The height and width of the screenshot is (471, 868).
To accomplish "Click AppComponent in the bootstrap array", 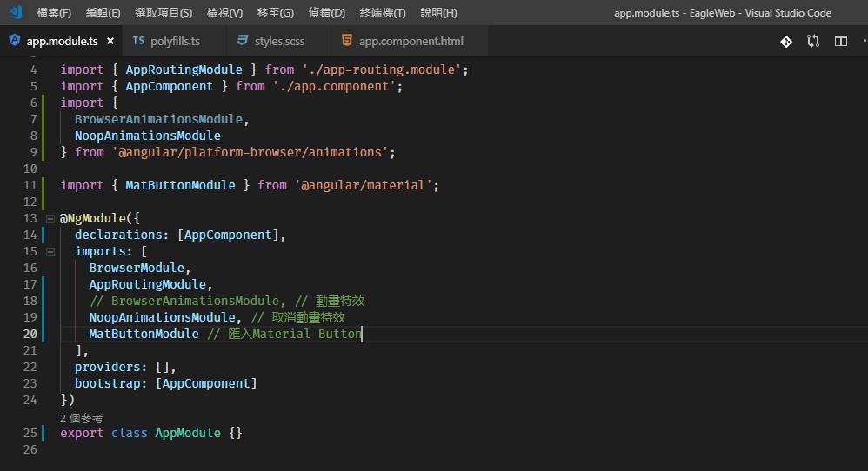I will (x=206, y=383).
